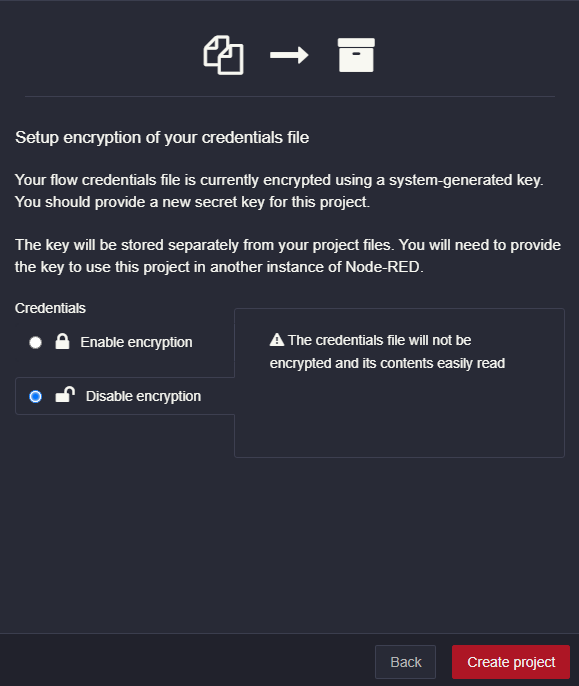This screenshot has height=686, width=579.
Task: Click the open padlock icon
Action: 65,395
